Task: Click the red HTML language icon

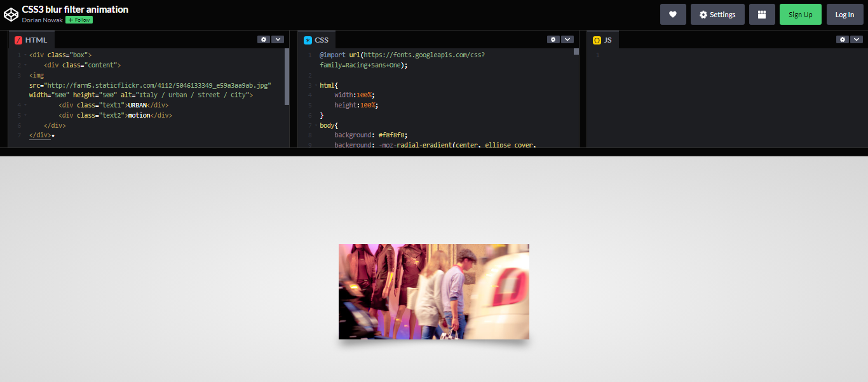Action: pyautogui.click(x=18, y=39)
